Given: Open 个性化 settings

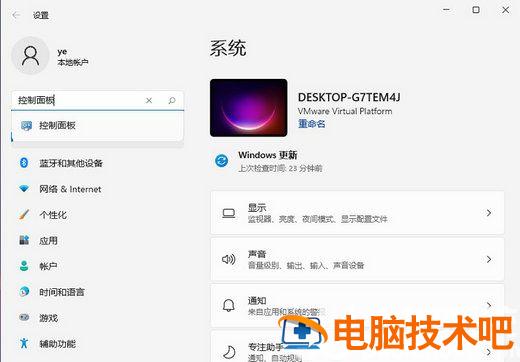Looking at the screenshot, I should pyautogui.click(x=53, y=215).
